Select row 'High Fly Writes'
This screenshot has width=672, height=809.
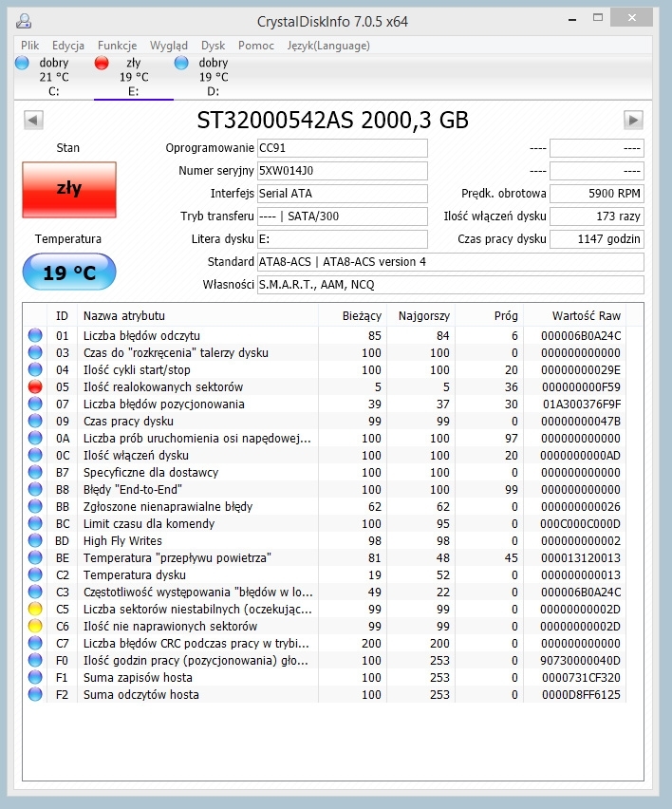click(325, 540)
